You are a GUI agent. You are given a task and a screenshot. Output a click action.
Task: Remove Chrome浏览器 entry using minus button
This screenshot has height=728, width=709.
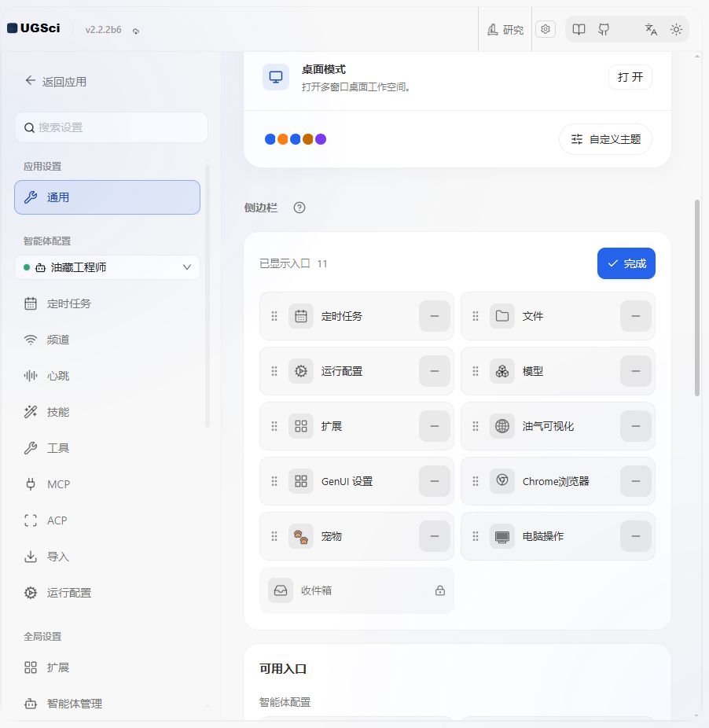[x=636, y=481]
